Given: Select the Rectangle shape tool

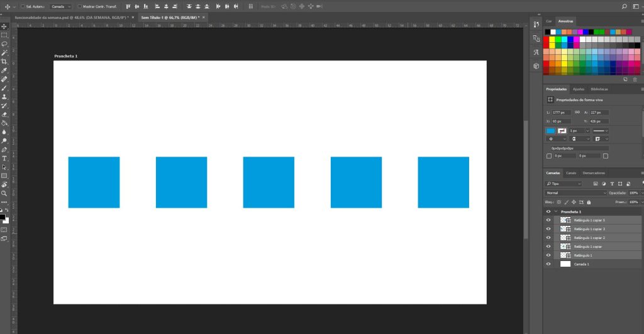Looking at the screenshot, I should click(x=4, y=176).
